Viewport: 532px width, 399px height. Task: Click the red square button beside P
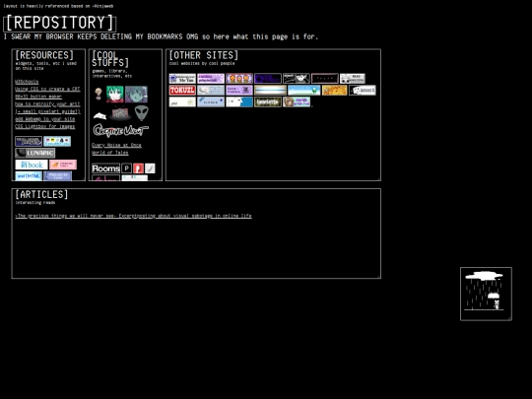click(x=139, y=168)
